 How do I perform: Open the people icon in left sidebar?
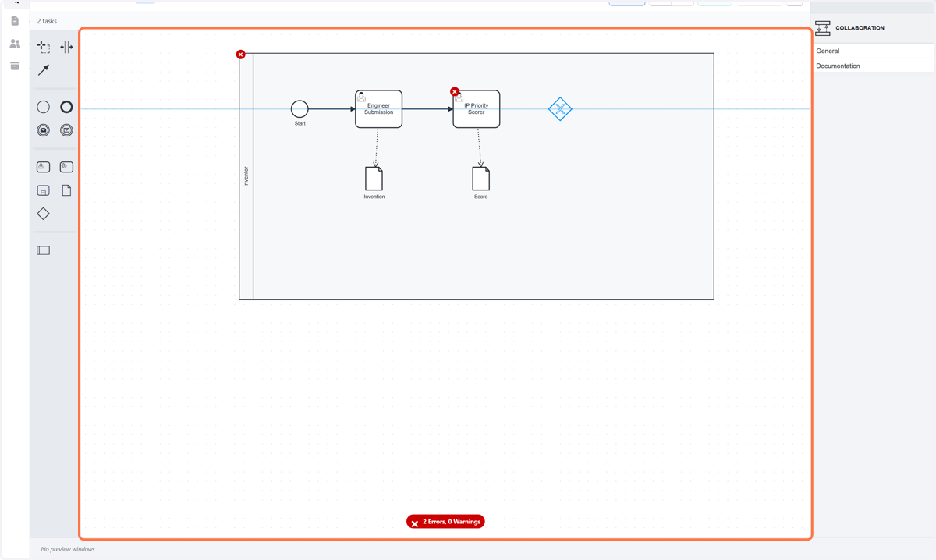[15, 44]
